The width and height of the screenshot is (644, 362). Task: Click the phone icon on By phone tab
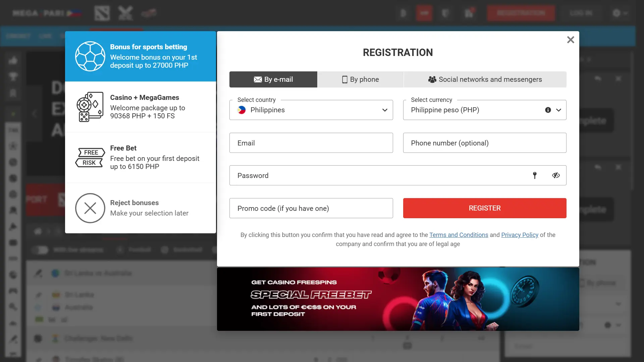pos(344,79)
